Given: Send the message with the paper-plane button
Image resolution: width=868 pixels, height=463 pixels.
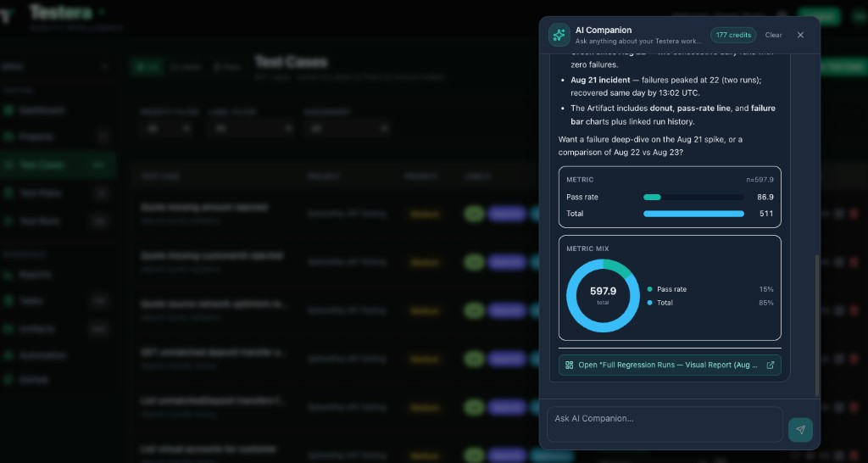Looking at the screenshot, I should [x=800, y=430].
